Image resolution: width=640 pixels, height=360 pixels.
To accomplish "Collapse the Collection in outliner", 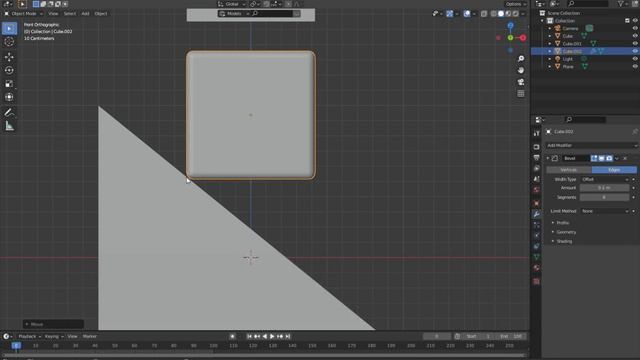I will click(x=542, y=21).
